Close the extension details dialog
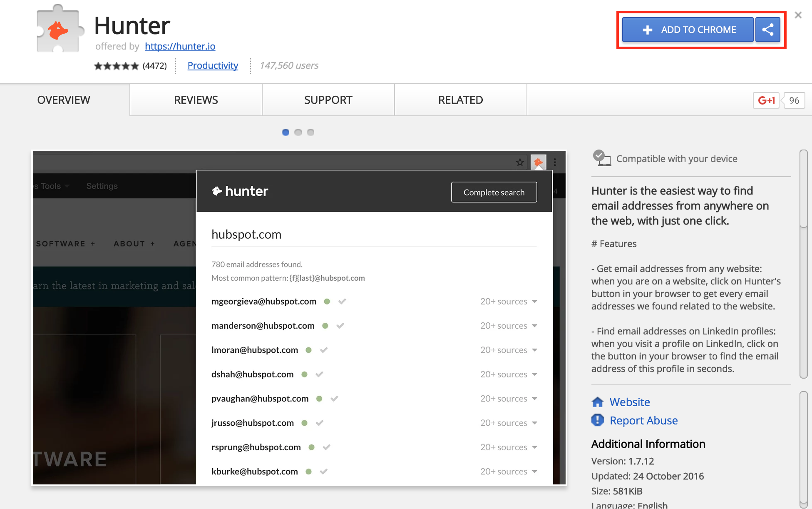The height and width of the screenshot is (509, 812). (x=798, y=15)
